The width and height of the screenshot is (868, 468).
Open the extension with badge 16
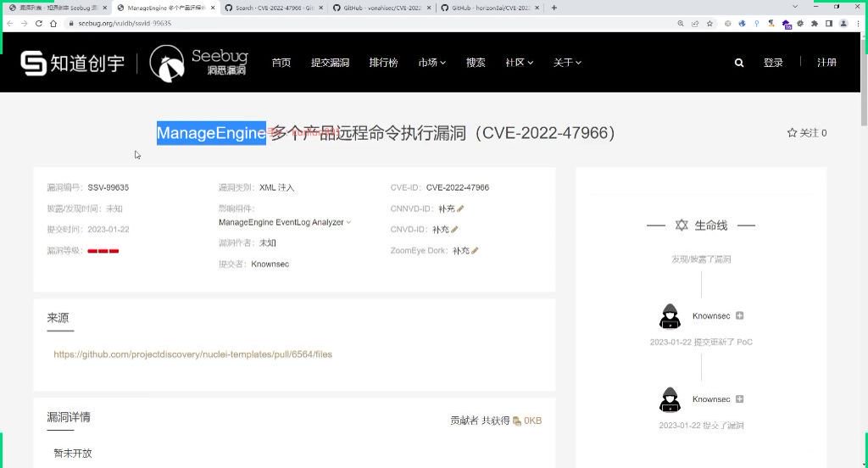pyautogui.click(x=786, y=24)
